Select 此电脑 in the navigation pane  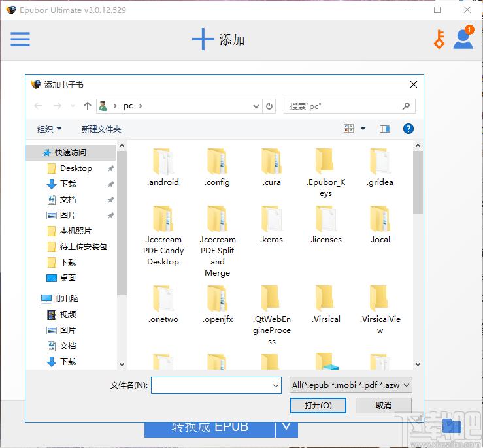pyautogui.click(x=66, y=298)
